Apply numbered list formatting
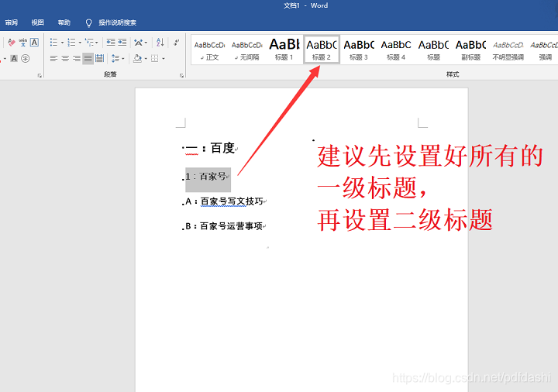The height and width of the screenshot is (392, 558). [71, 43]
